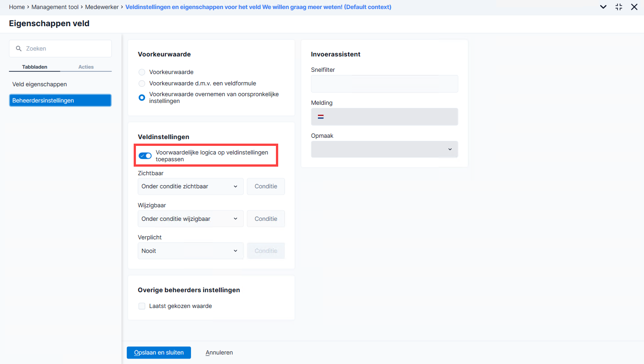
Task: Open the Zichtbaar dropdown
Action: point(191,187)
